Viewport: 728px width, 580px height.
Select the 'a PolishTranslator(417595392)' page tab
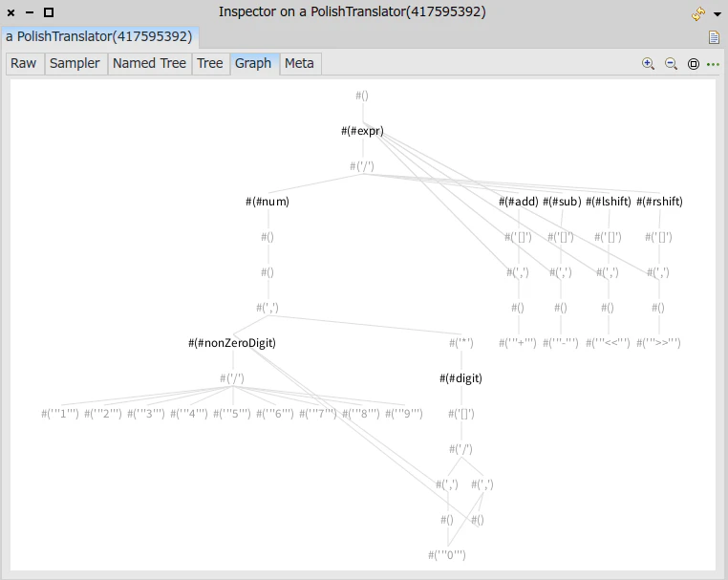coord(99,36)
